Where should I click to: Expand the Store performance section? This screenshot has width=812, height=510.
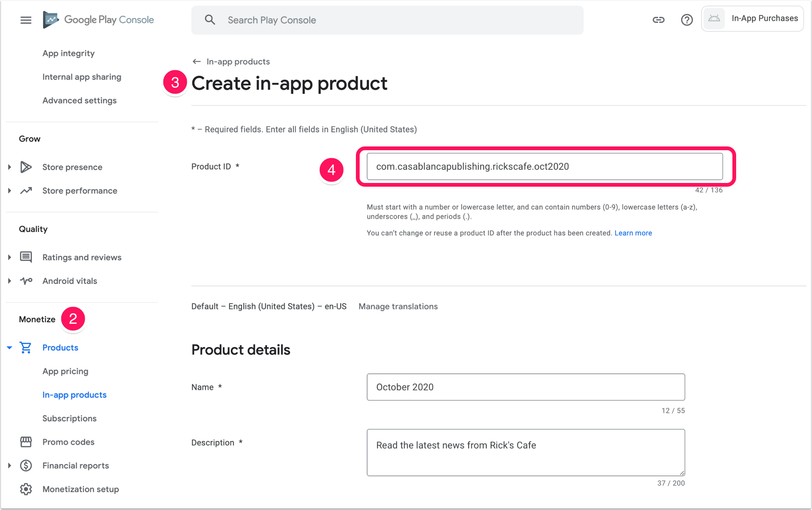coord(9,190)
